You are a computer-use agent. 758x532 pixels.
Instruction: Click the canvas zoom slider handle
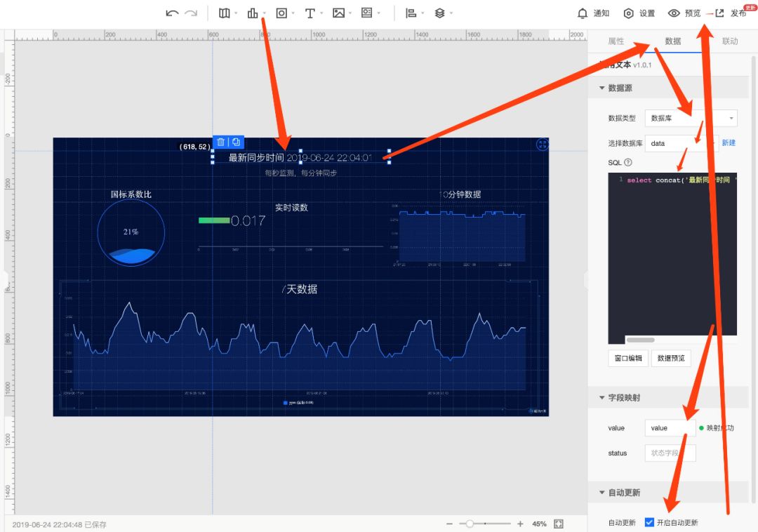469,524
